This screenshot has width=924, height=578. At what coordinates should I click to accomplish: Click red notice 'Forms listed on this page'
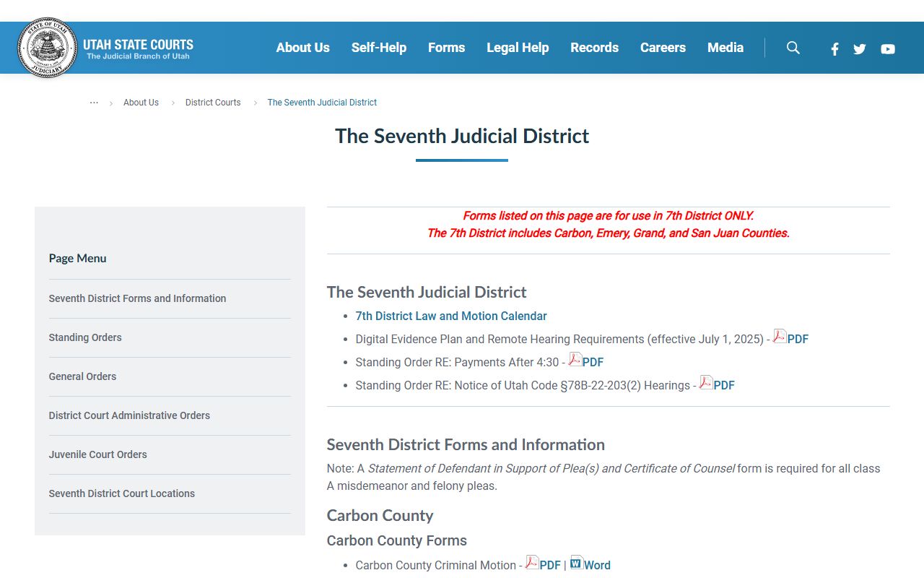608,215
